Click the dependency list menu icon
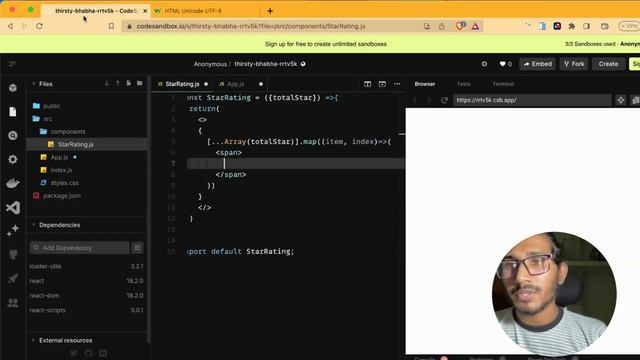 (x=138, y=248)
